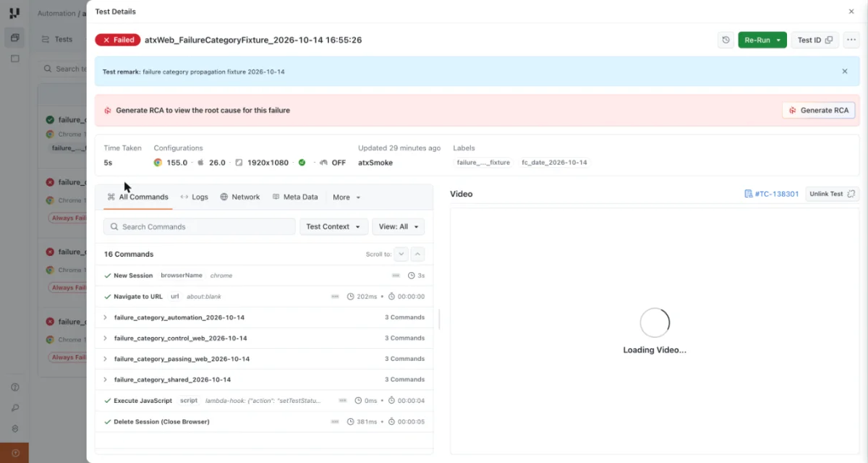Select the Execute JavaScript command

click(x=264, y=400)
